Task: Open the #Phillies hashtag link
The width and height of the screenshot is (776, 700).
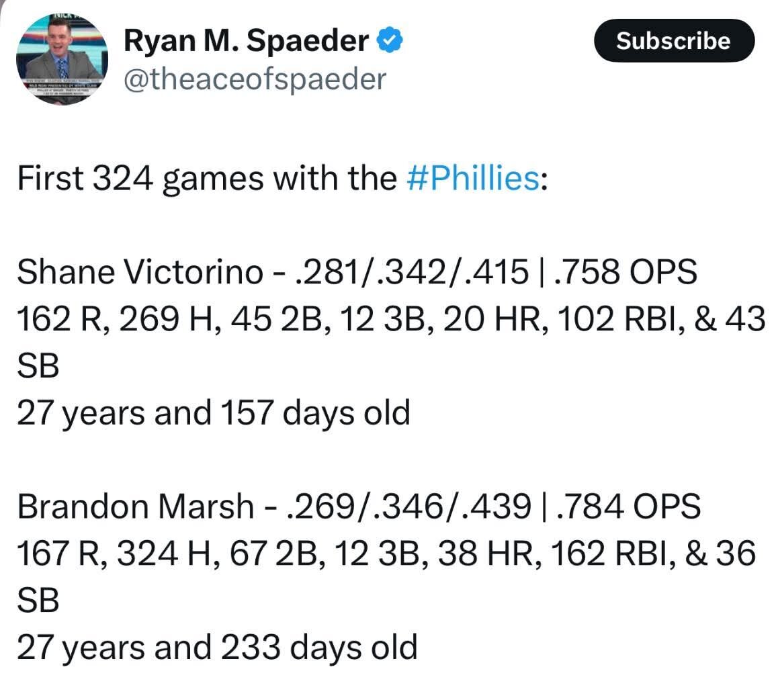Action: tap(473, 179)
